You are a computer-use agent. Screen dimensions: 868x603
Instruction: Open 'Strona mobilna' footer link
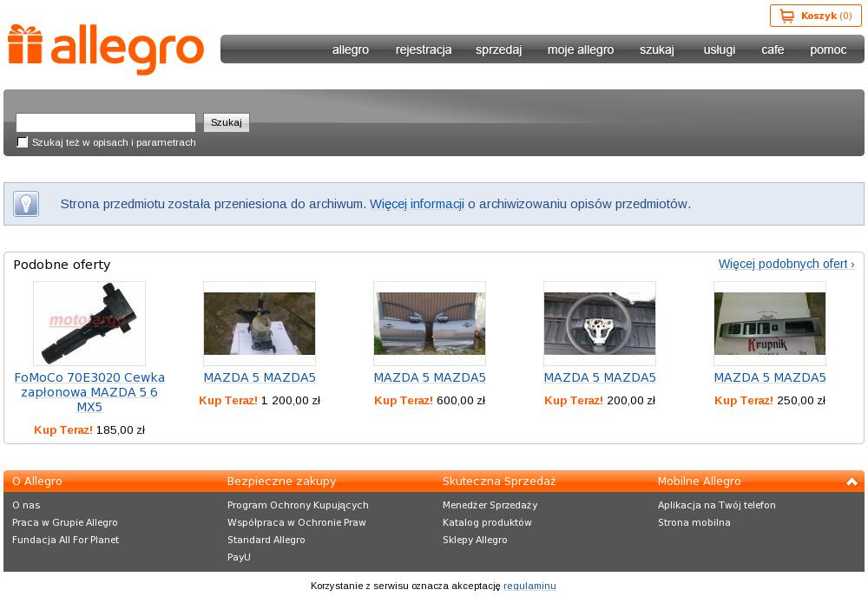(x=694, y=522)
